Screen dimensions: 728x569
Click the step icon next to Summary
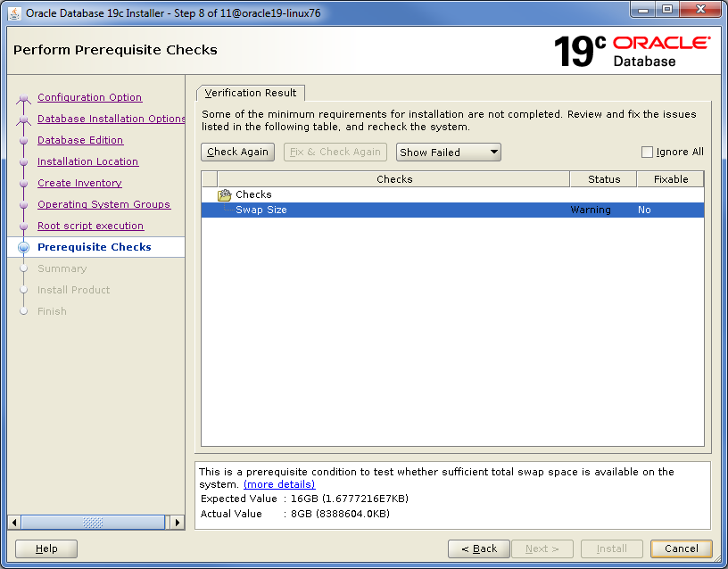(23, 268)
